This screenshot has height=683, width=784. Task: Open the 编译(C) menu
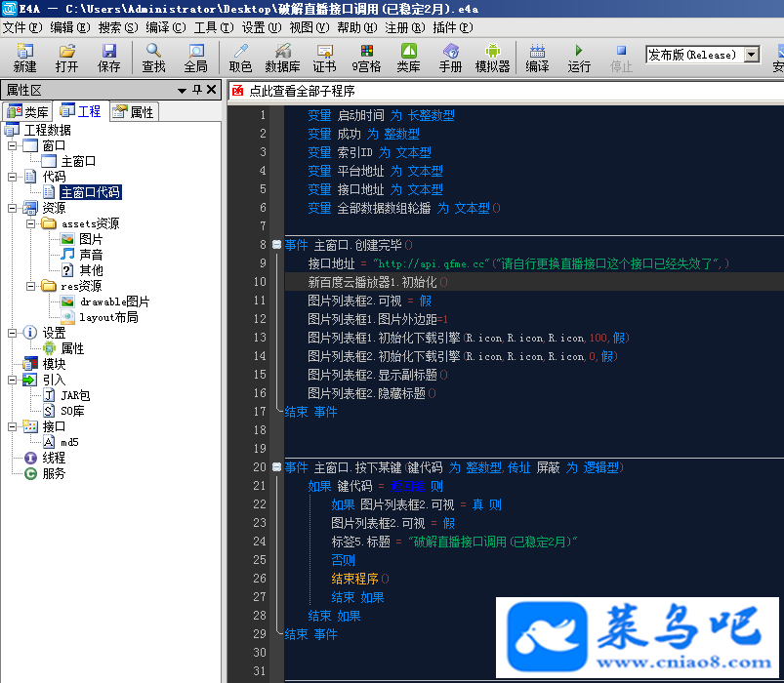[166, 27]
